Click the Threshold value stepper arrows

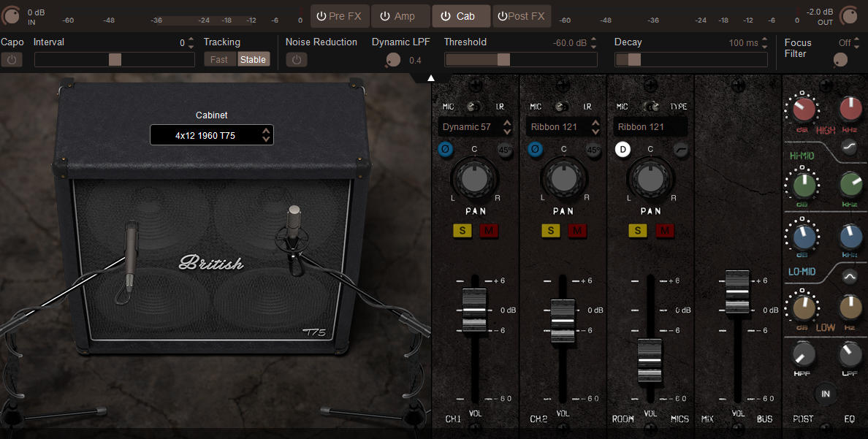coord(593,42)
